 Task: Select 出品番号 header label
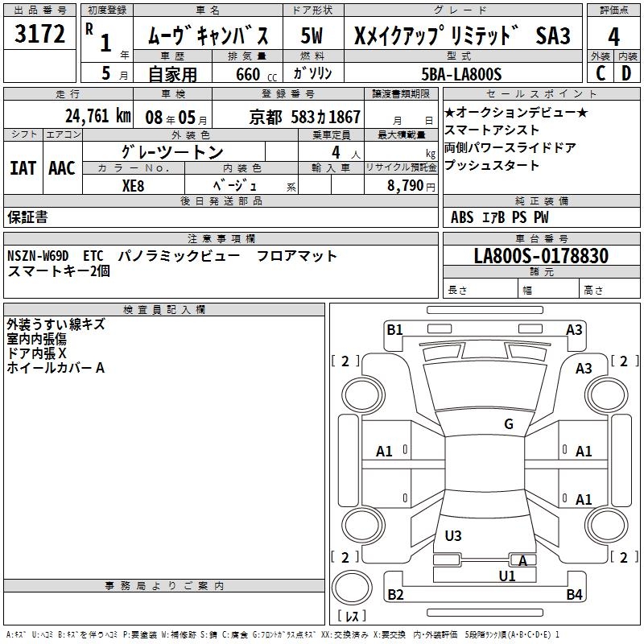(x=39, y=10)
